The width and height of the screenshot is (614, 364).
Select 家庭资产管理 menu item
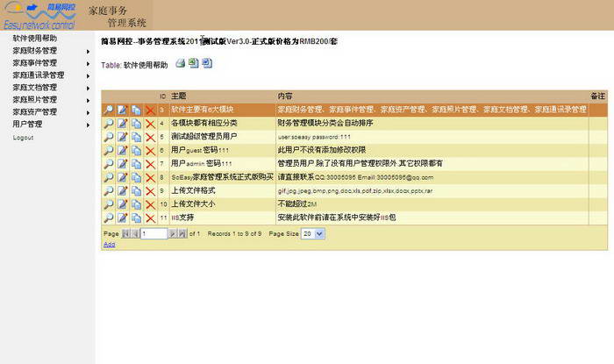click(35, 112)
